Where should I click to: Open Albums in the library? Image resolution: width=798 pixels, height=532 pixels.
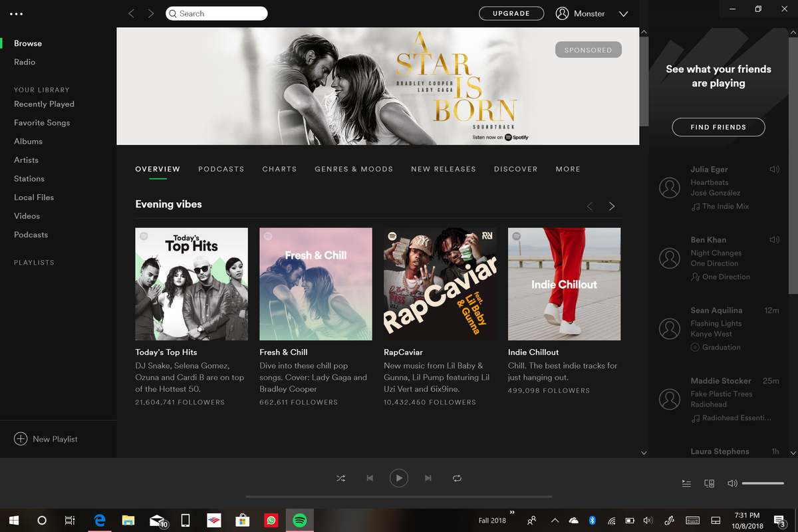pos(28,142)
